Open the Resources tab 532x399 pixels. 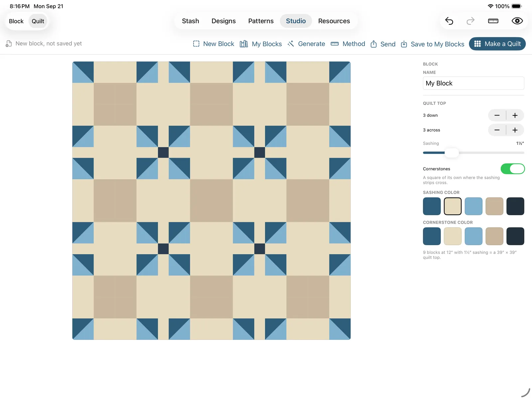(x=334, y=21)
